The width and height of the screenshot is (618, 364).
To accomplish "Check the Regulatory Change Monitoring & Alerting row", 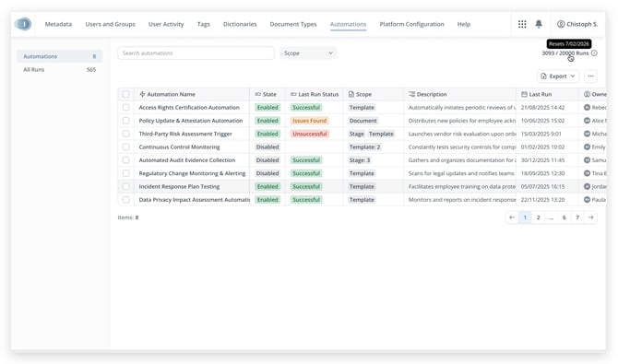I will tap(125, 173).
